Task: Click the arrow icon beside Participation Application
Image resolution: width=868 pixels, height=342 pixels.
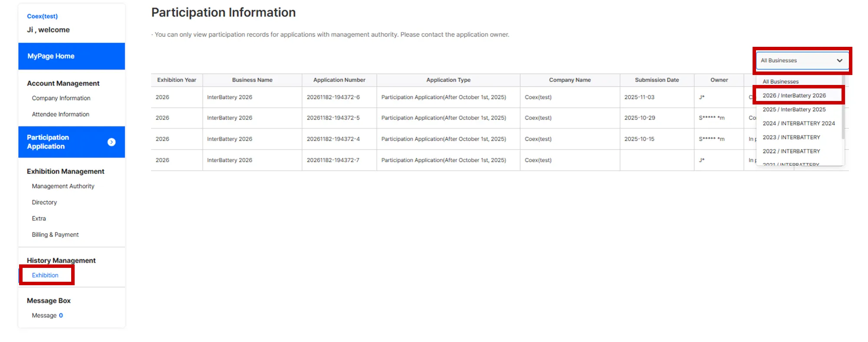Action: [x=112, y=142]
